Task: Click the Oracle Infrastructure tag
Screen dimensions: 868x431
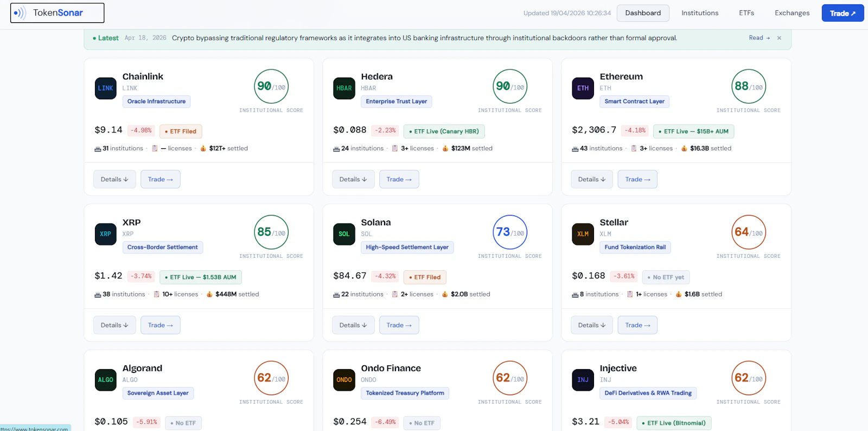Action: click(x=156, y=102)
